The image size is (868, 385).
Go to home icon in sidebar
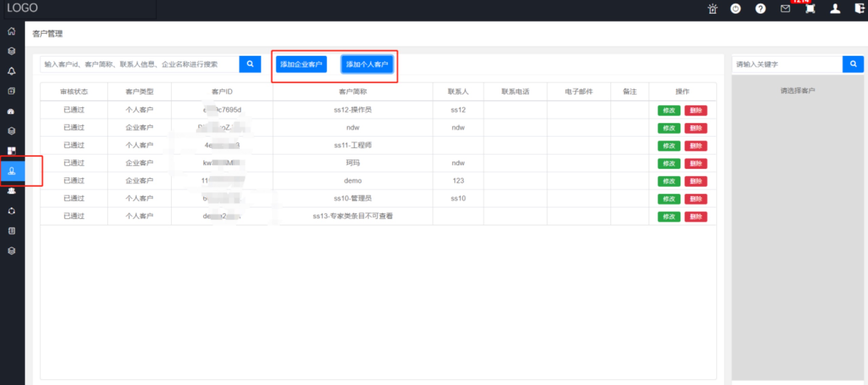click(x=12, y=31)
